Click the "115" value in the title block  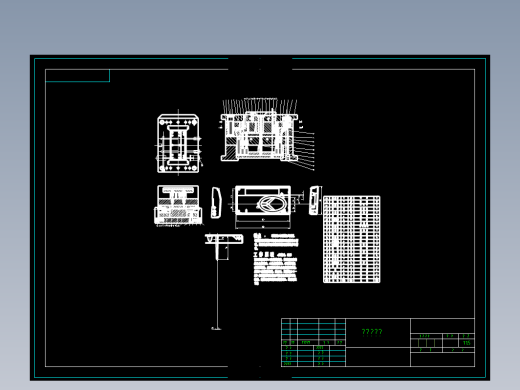point(466,343)
